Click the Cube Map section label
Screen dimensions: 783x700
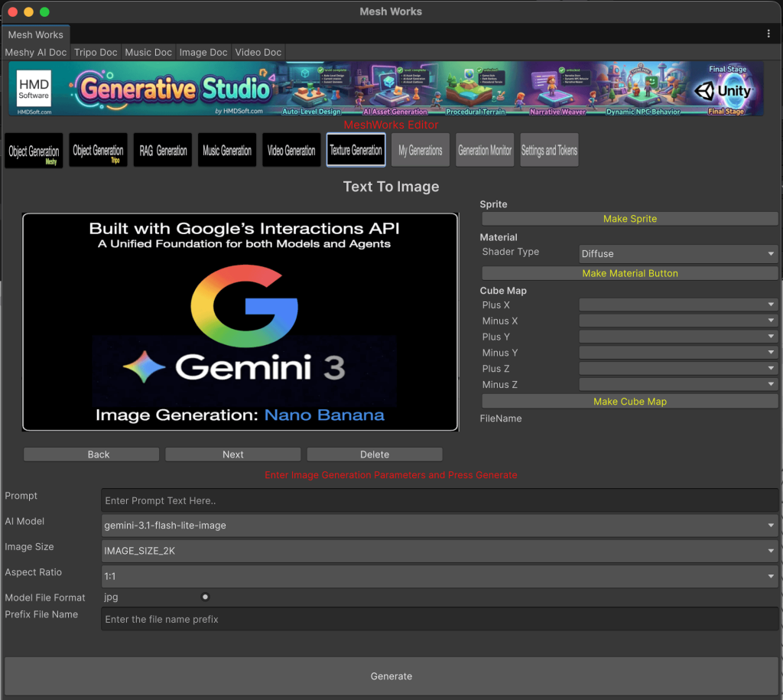(x=503, y=291)
